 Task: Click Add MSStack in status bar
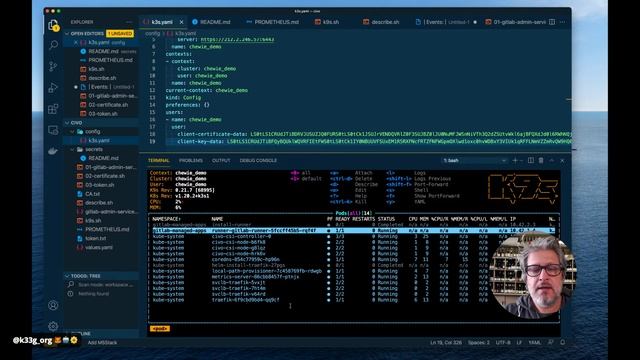102,342
